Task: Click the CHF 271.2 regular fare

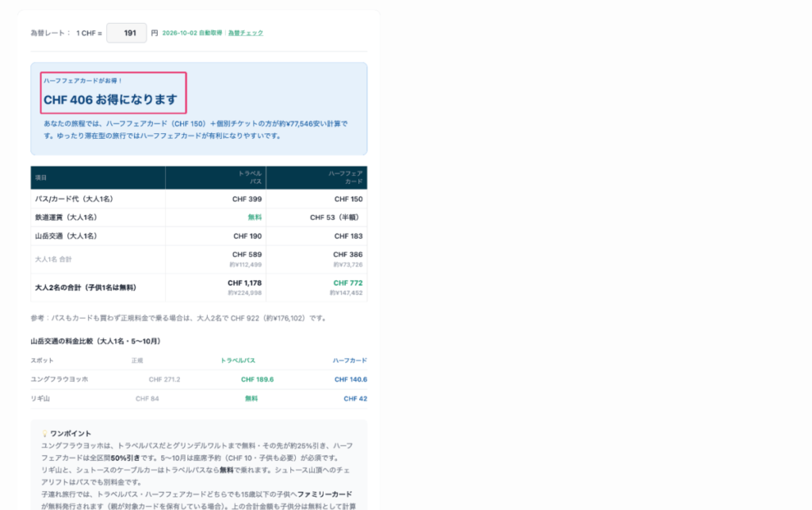Action: (x=165, y=379)
